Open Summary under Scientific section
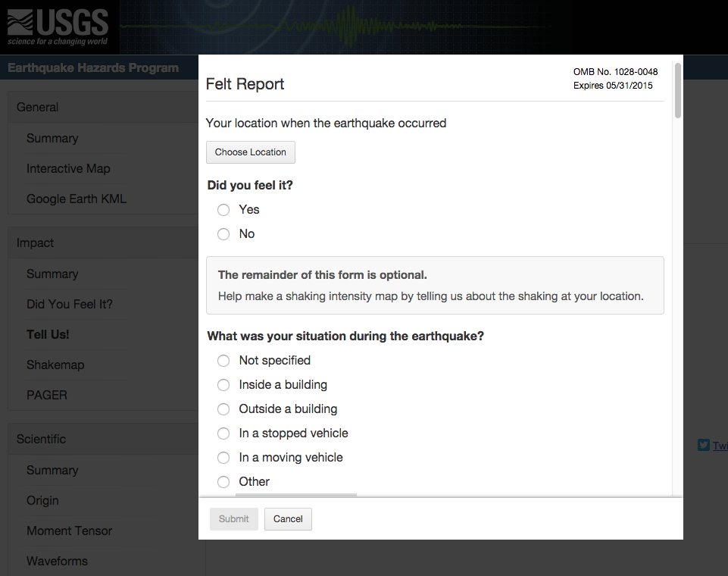Image resolution: width=728 pixels, height=576 pixels. 52,470
